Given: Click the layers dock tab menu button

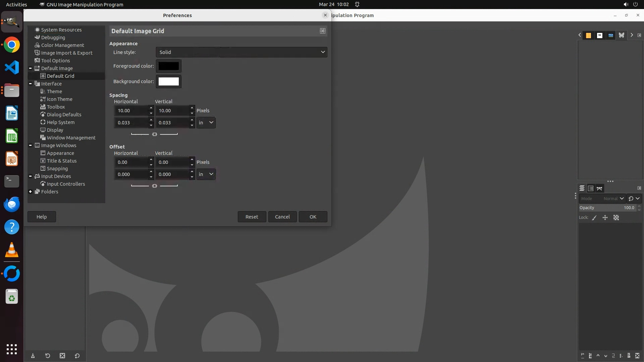Looking at the screenshot, I should click(639, 188).
